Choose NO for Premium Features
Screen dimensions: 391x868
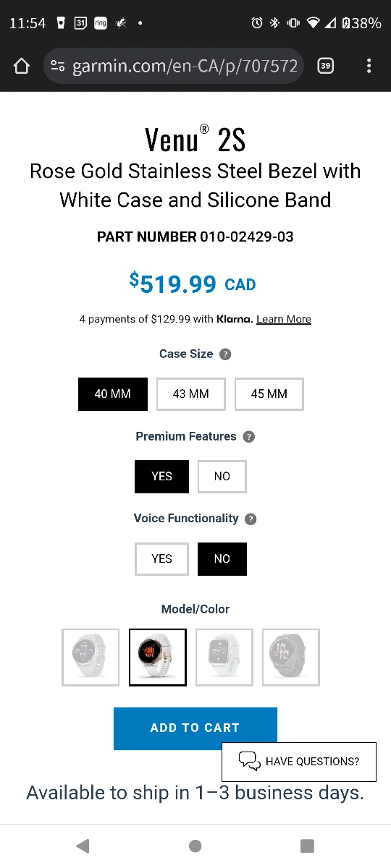[222, 477]
